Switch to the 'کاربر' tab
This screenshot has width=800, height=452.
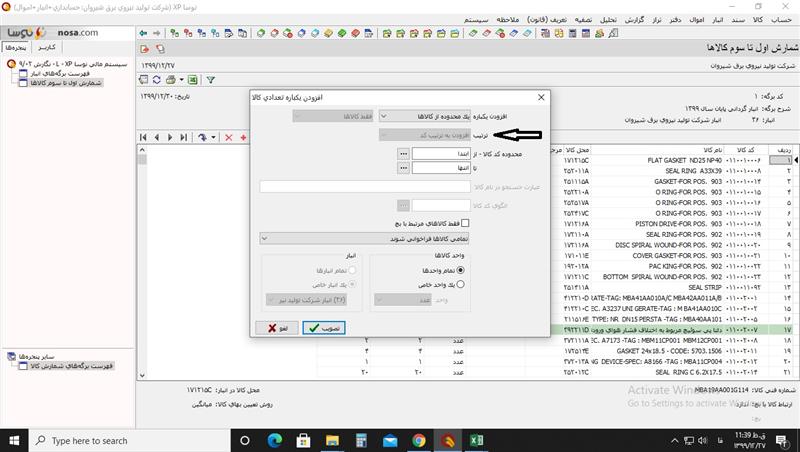45,47
